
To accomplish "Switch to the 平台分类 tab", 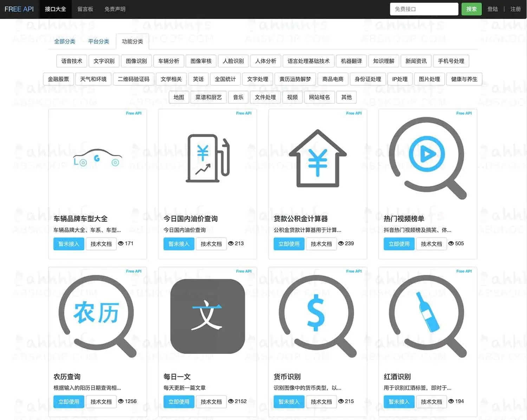I will point(98,41).
